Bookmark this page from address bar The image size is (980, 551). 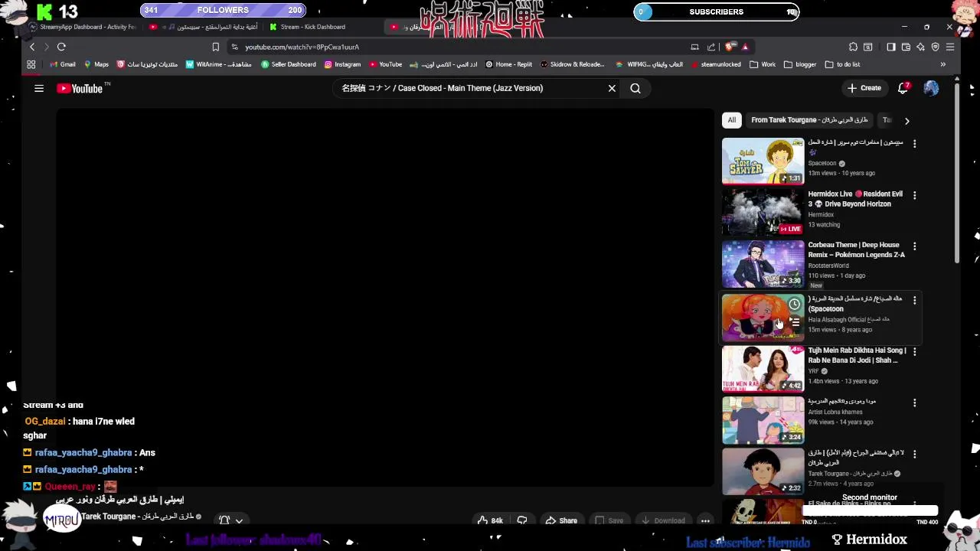(216, 47)
